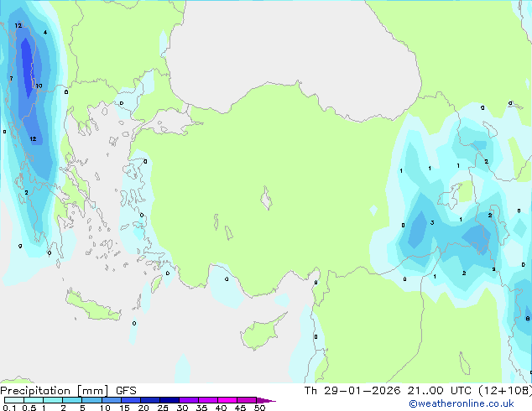Select the 2–5 mm legend color swatch
The height and width of the screenshot is (411, 532).
72,400
